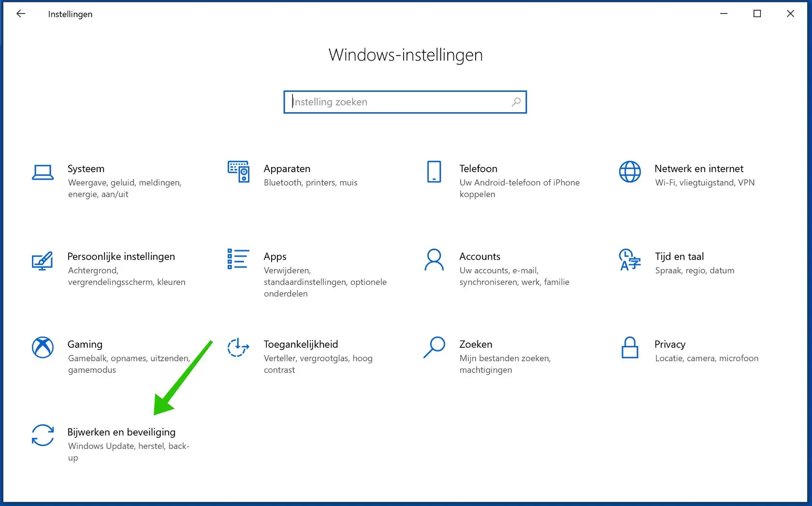Image resolution: width=812 pixels, height=506 pixels.
Task: Click the Toegankelijkheid dashed clock icon
Action: 238,347
